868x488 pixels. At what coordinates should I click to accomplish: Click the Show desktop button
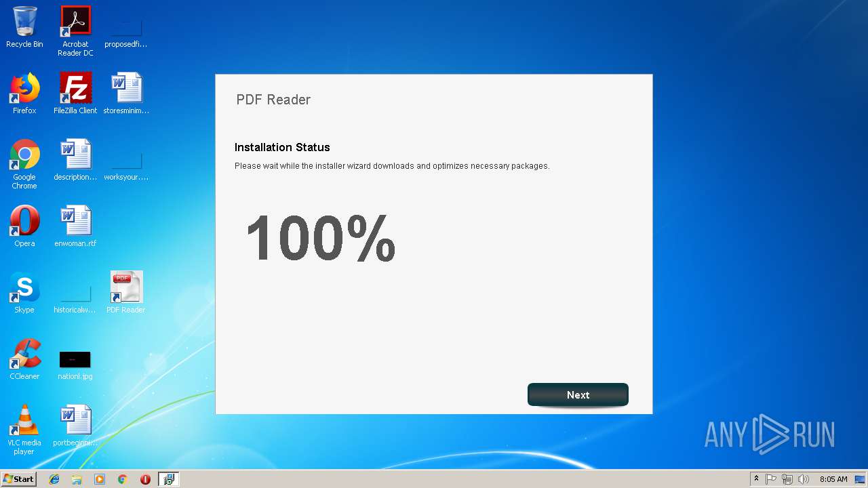coord(861,479)
